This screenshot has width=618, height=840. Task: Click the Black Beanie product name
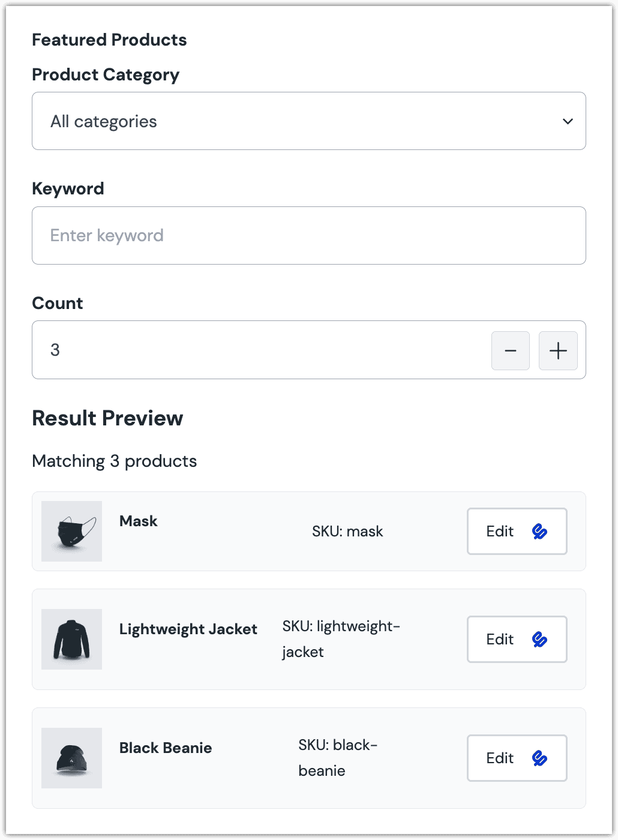pos(166,748)
